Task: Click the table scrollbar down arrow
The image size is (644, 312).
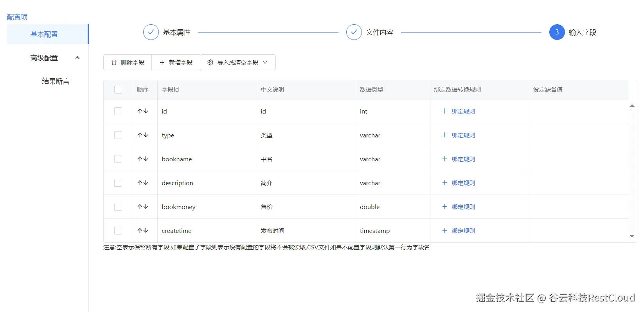Action: click(632, 236)
